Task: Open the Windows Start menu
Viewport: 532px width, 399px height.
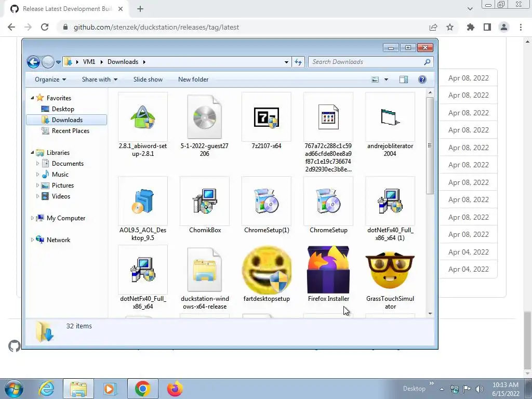Action: 14,389
